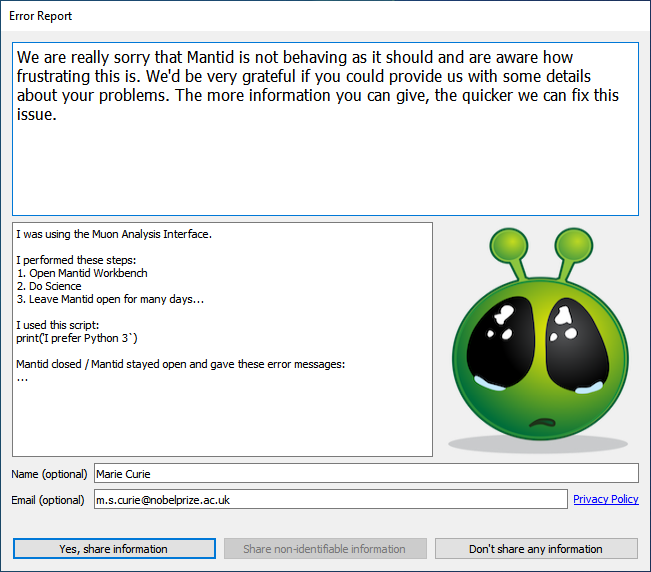Click the "Error Report" window title
Image resolution: width=651 pixels, height=572 pixels.
click(x=41, y=16)
